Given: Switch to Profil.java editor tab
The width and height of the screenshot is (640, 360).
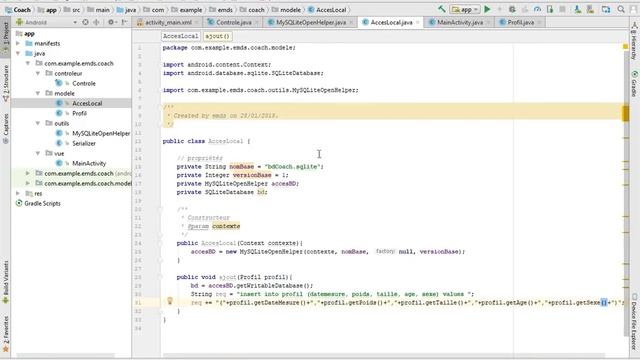Looking at the screenshot, I should click(x=520, y=22).
